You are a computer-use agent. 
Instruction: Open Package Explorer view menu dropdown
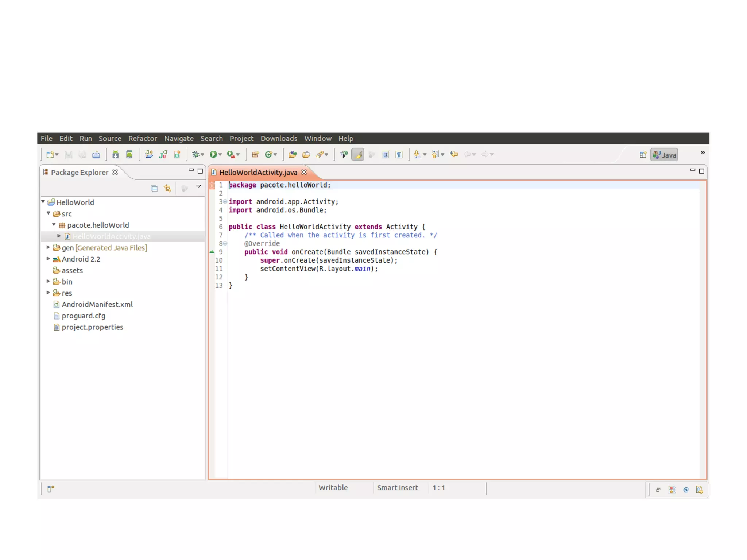pyautogui.click(x=199, y=186)
